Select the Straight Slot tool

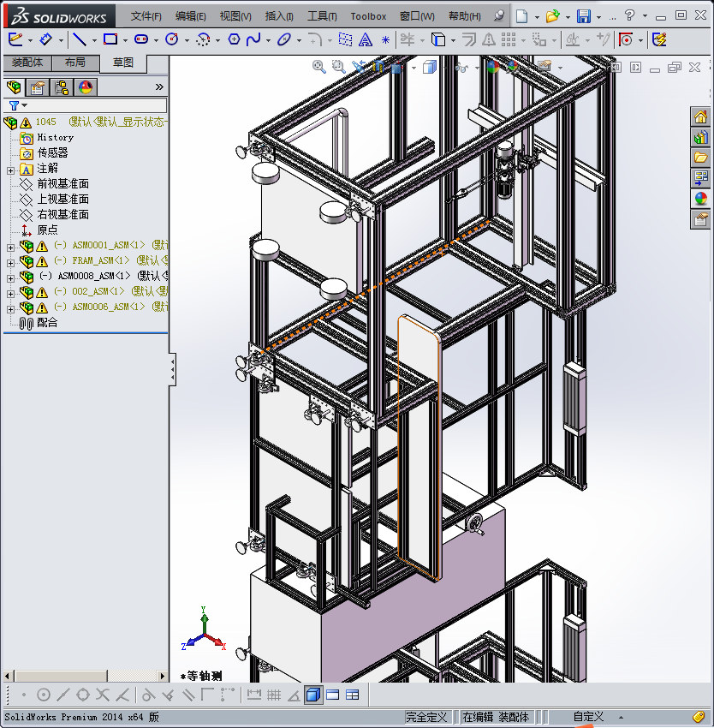click(141, 39)
